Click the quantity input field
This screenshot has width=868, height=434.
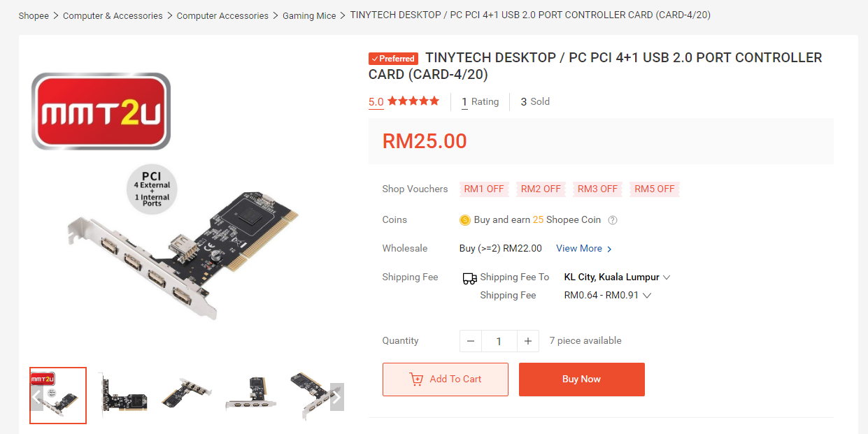pos(499,341)
